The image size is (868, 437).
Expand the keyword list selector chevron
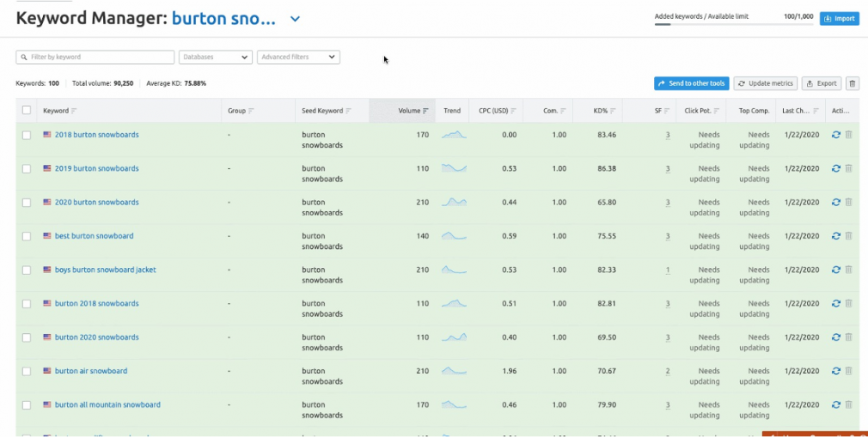click(295, 19)
